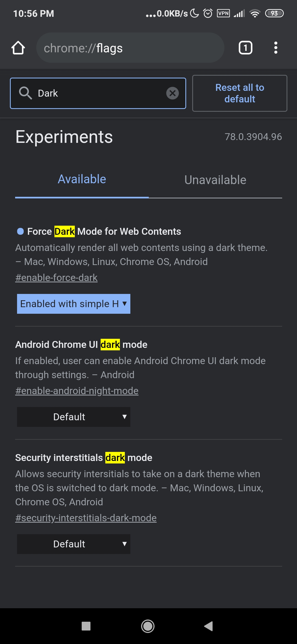Open the tab switcher
The width and height of the screenshot is (297, 644).
pos(245,48)
